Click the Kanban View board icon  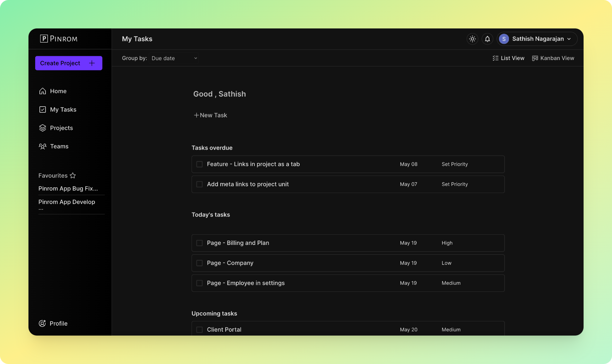click(535, 58)
